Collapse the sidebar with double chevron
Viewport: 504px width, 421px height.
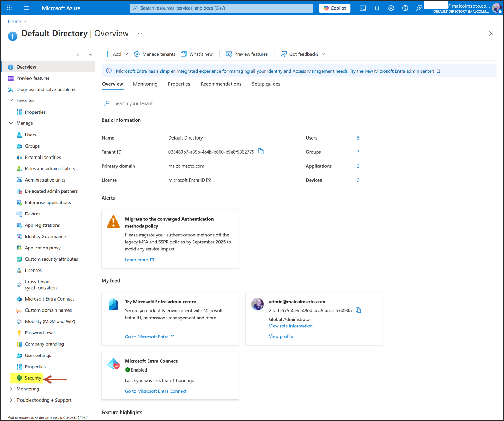click(x=90, y=54)
